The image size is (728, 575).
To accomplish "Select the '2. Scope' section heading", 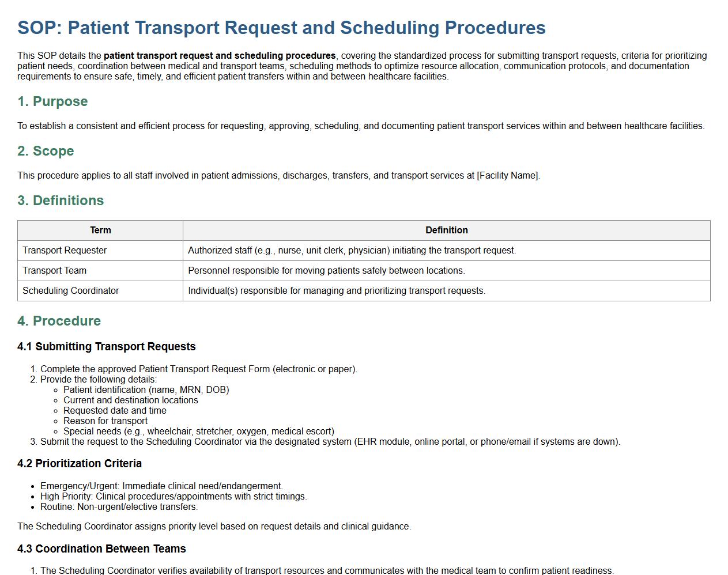I will click(46, 151).
